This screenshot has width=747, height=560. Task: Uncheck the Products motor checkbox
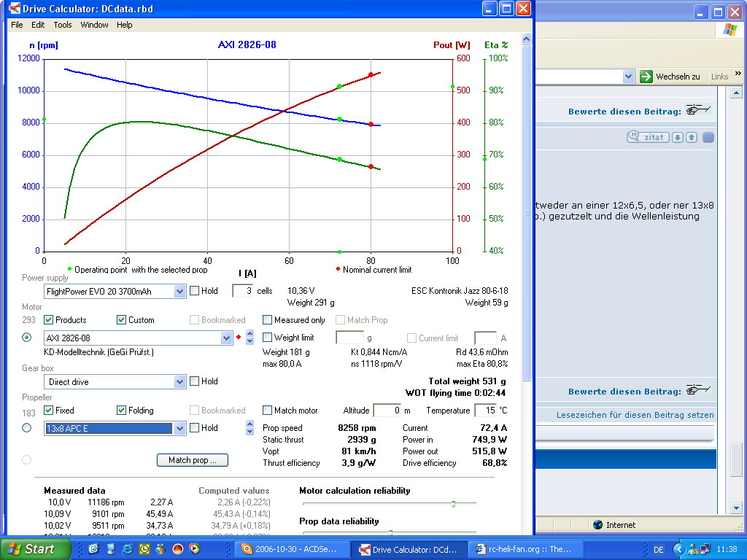48,320
